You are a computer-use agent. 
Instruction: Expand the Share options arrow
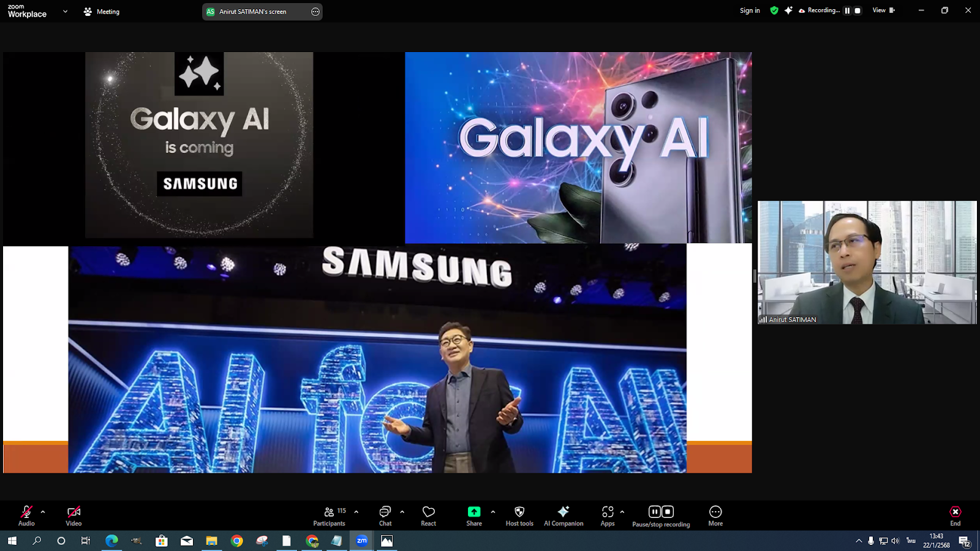point(493,512)
